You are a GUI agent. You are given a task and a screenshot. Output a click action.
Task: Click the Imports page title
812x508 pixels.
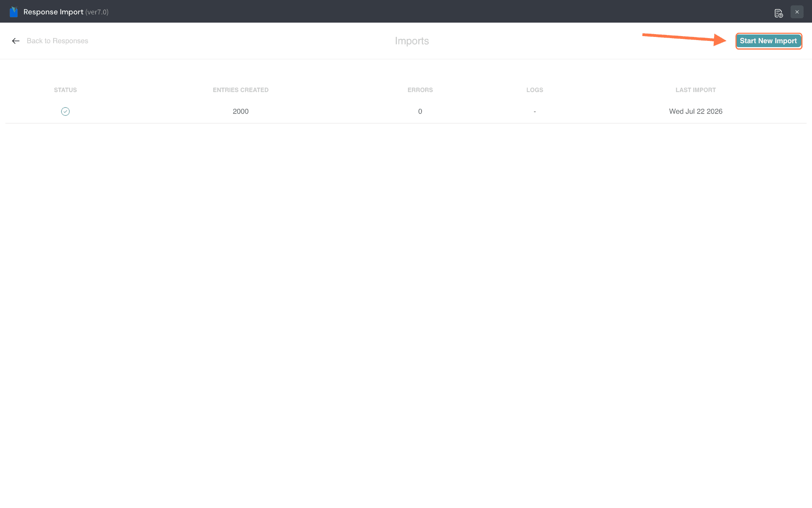coord(412,41)
